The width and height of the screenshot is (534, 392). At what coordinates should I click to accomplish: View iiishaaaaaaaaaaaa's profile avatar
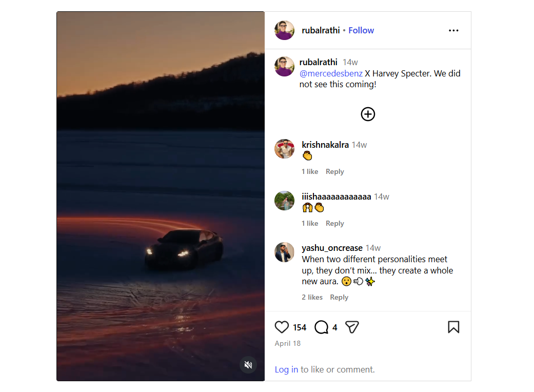tap(284, 201)
